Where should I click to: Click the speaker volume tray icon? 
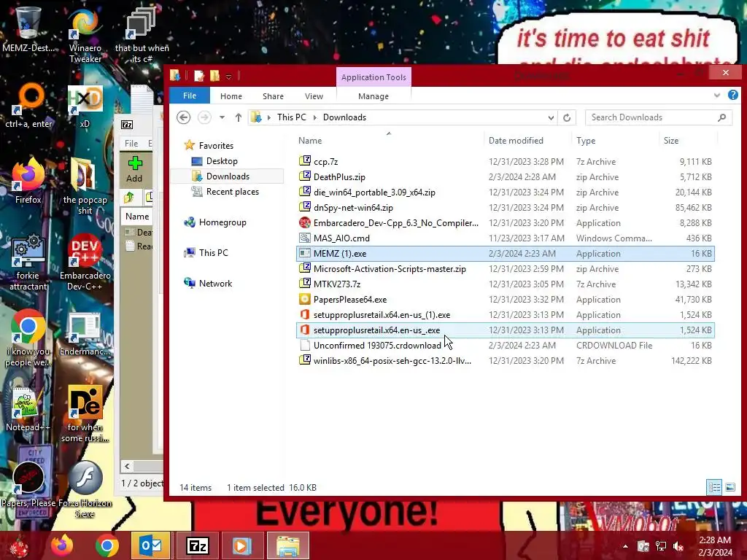(678, 546)
